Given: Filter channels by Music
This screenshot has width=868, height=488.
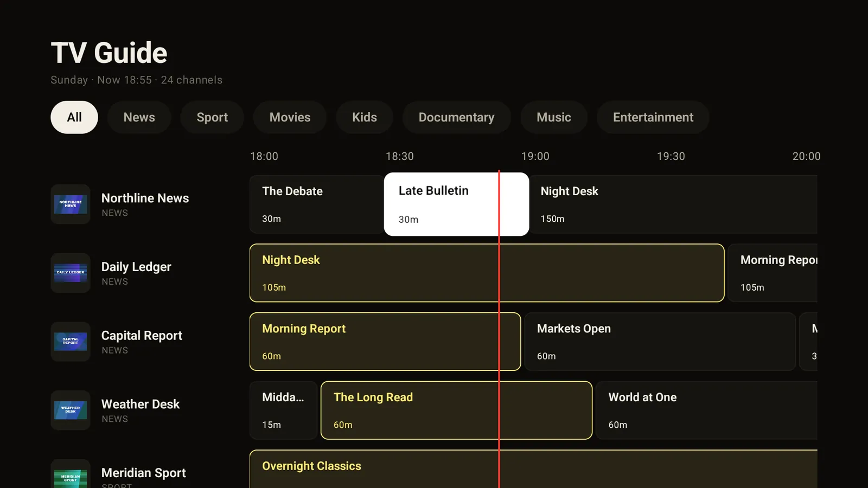Looking at the screenshot, I should click(554, 117).
